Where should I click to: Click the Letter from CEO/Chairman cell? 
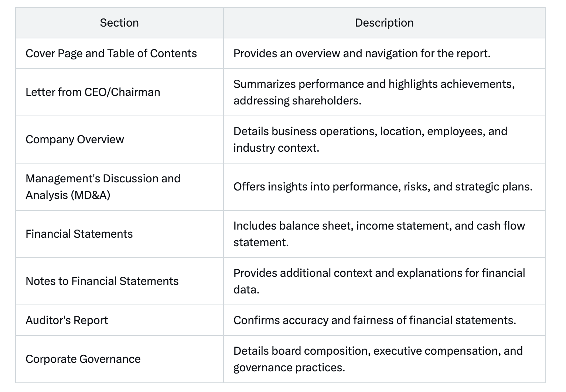pos(119,92)
